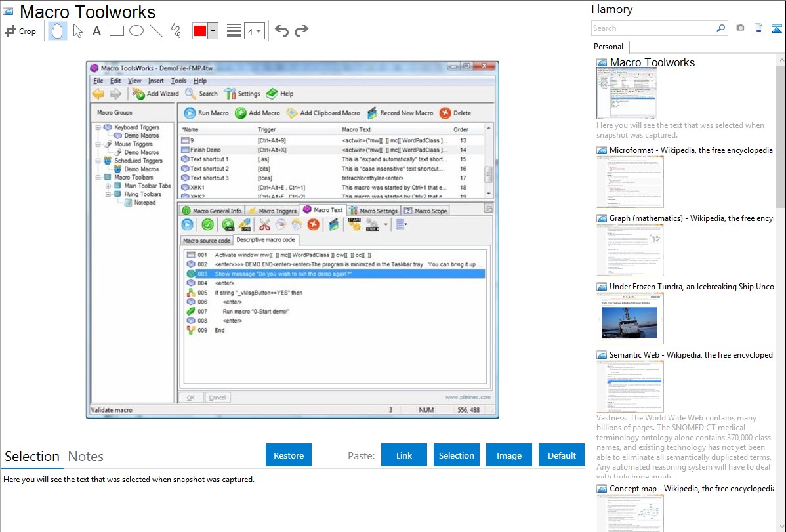Click the START gear debug icon
The image size is (786, 532).
[354, 224]
